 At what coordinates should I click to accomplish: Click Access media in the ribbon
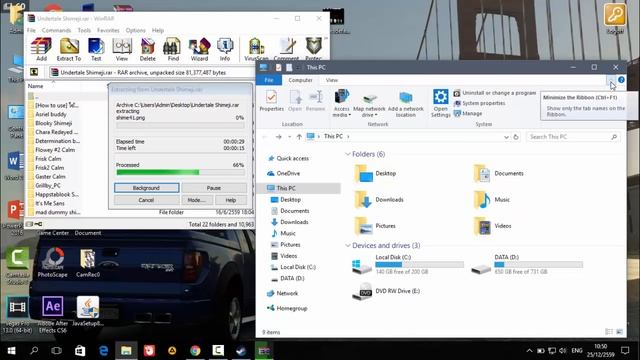pyautogui.click(x=341, y=104)
